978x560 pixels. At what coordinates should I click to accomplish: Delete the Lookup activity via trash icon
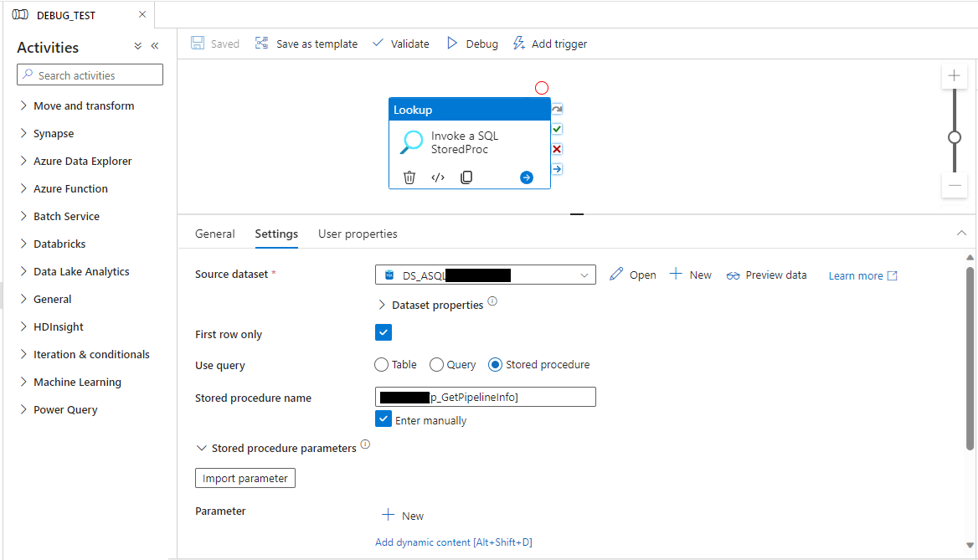coord(409,177)
